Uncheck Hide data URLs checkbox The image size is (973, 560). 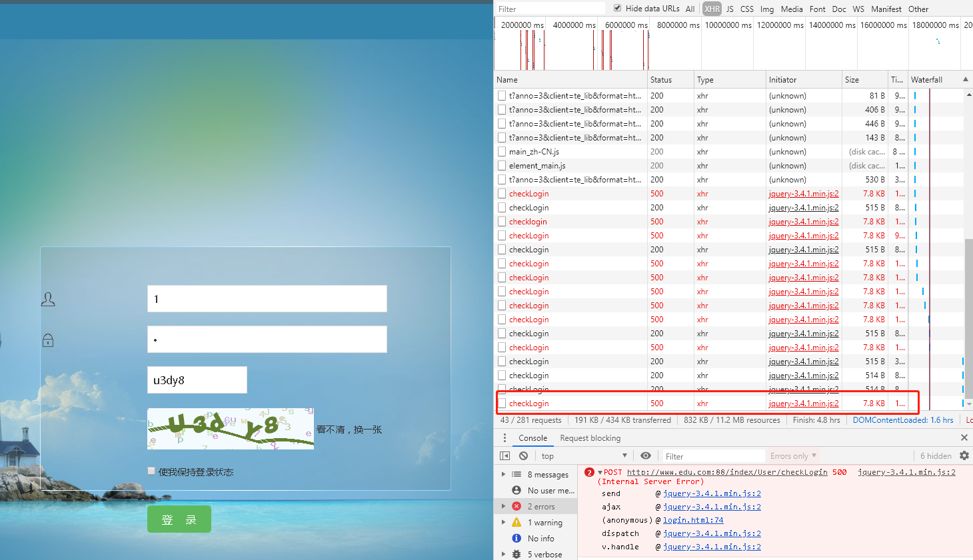[617, 9]
